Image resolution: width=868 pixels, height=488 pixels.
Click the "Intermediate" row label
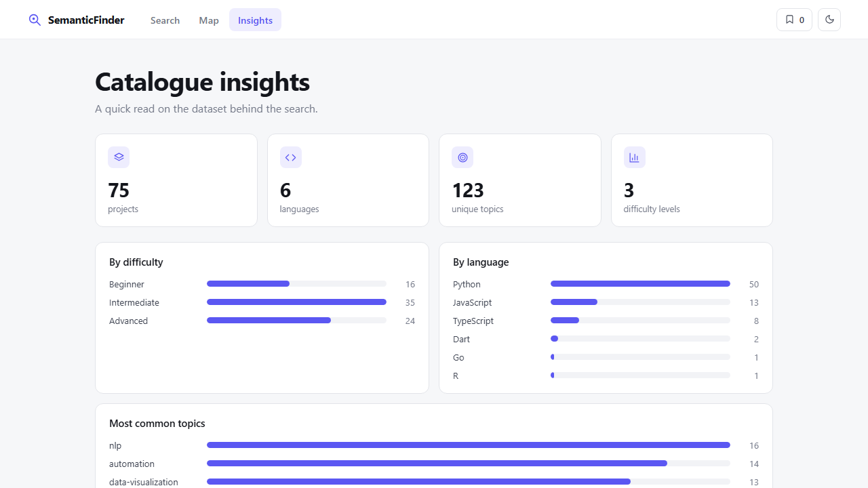pyautogui.click(x=134, y=303)
